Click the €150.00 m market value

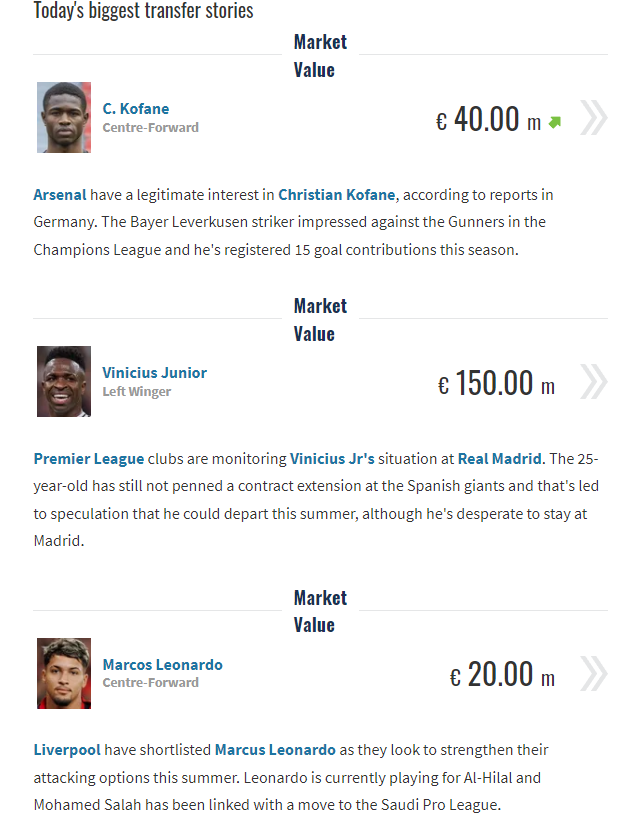[x=495, y=384]
